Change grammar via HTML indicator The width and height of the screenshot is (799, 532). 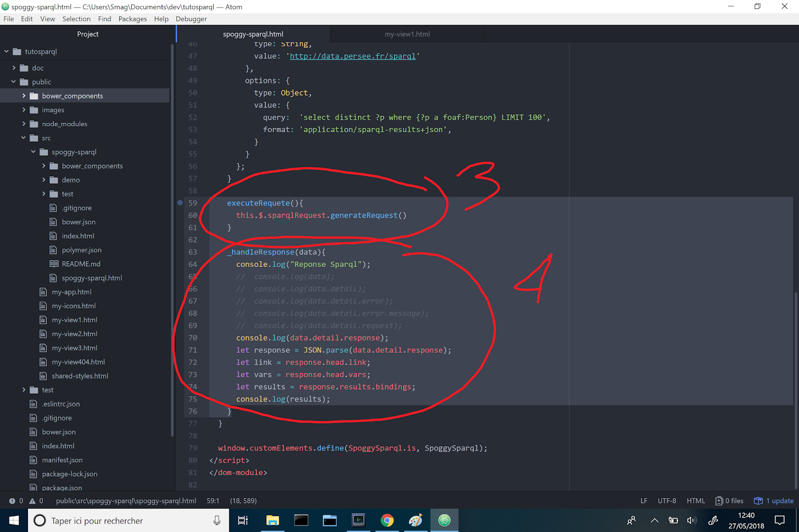tap(696, 501)
